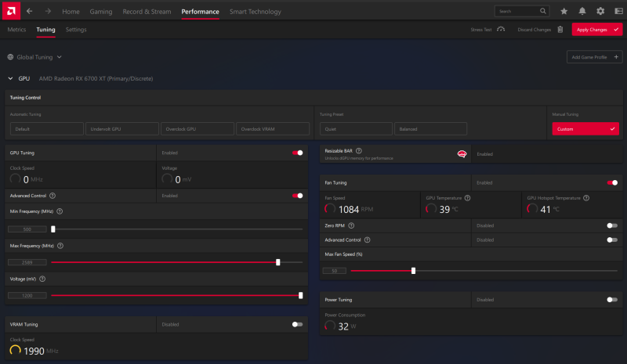This screenshot has height=364, width=627.
Task: Click the globe icon beside Global Tuning
Action: pyautogui.click(x=10, y=57)
